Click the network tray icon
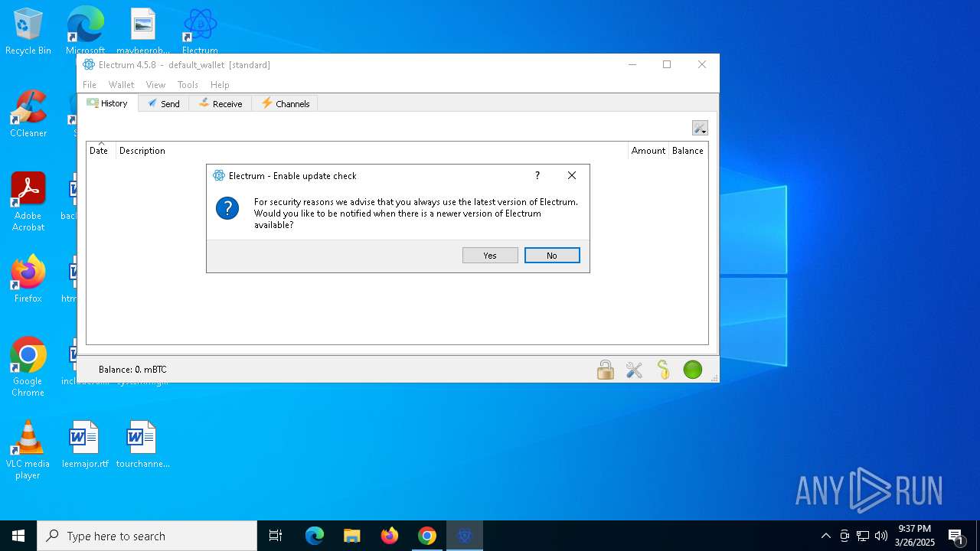This screenshot has width=980, height=551. tap(863, 536)
